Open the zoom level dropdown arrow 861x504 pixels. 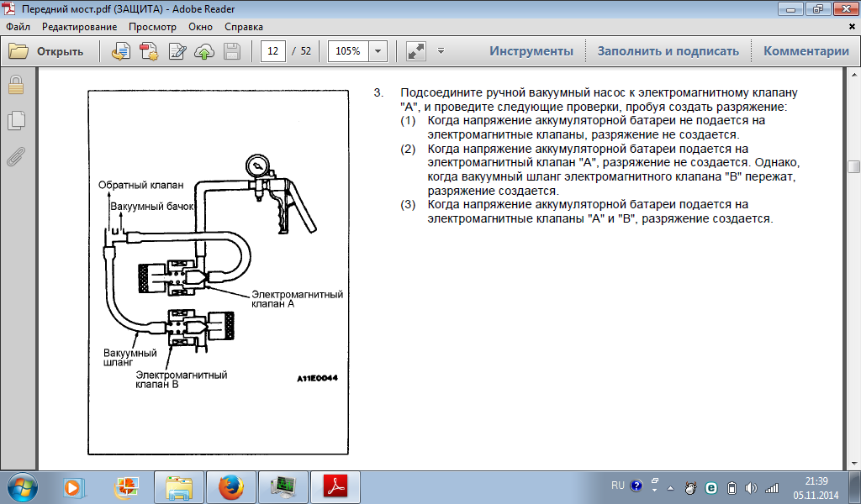pyautogui.click(x=378, y=51)
